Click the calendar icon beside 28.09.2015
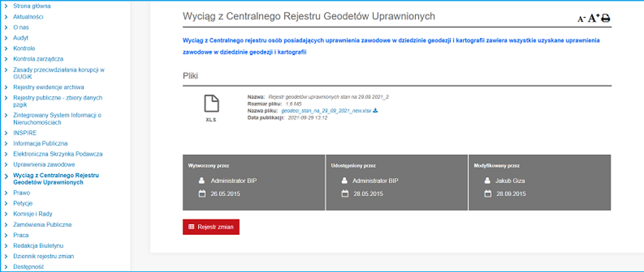The width and height of the screenshot is (644, 272). (x=488, y=194)
